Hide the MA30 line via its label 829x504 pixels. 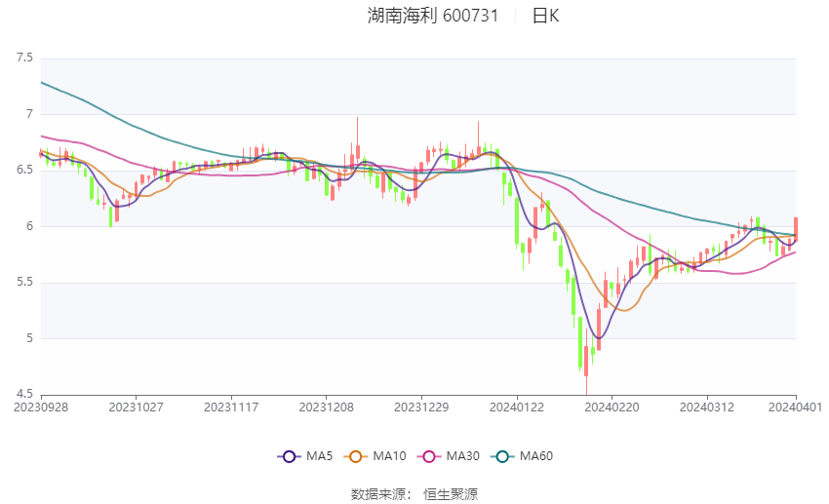[x=462, y=455]
